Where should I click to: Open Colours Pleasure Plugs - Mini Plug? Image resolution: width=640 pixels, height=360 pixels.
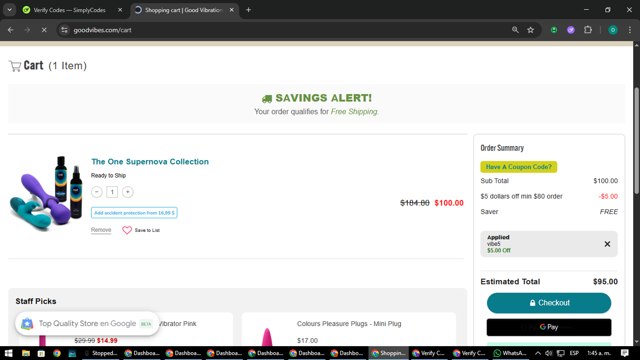point(349,324)
